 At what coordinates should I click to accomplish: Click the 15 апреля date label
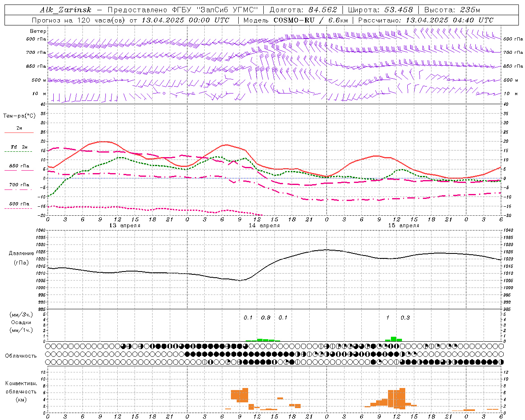click(x=404, y=226)
